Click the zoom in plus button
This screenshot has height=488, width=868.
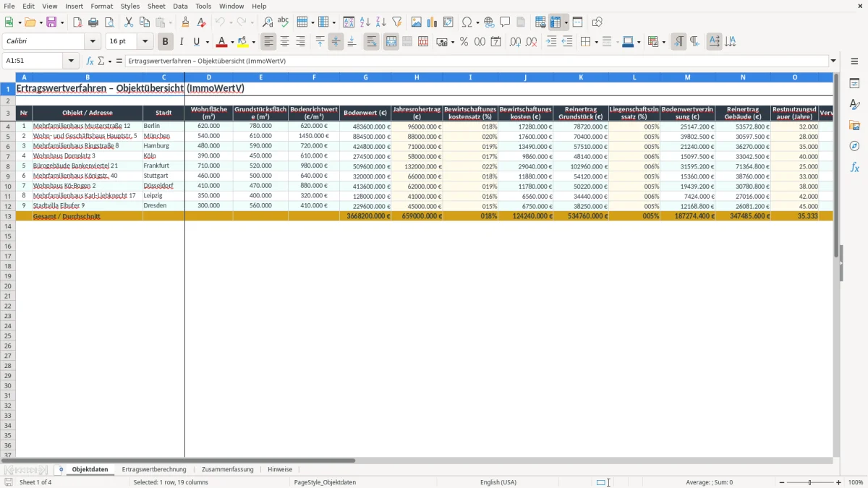coord(839,482)
